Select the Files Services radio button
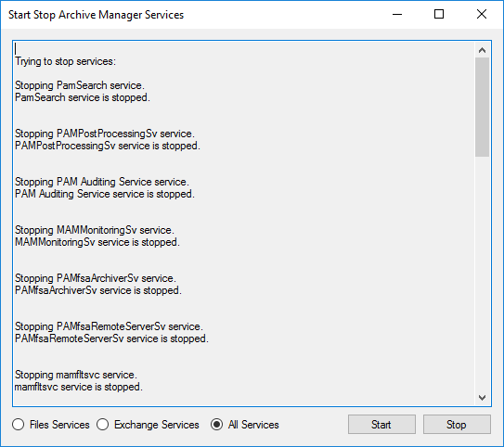 pos(19,425)
